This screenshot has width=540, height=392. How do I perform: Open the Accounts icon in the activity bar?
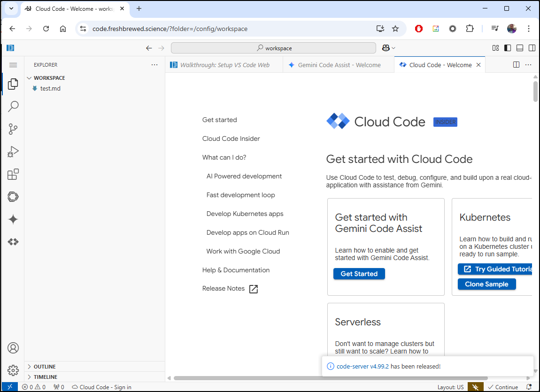[13, 348]
